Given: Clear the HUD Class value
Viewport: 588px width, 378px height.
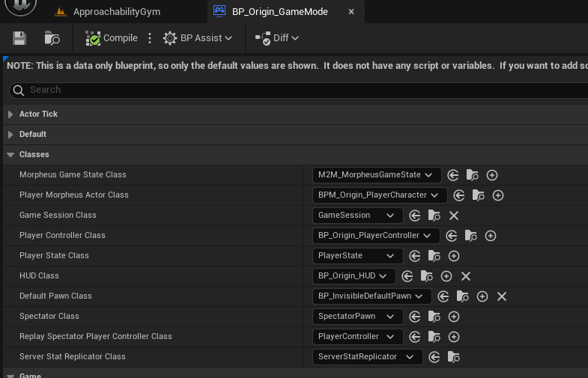Looking at the screenshot, I should click(466, 276).
